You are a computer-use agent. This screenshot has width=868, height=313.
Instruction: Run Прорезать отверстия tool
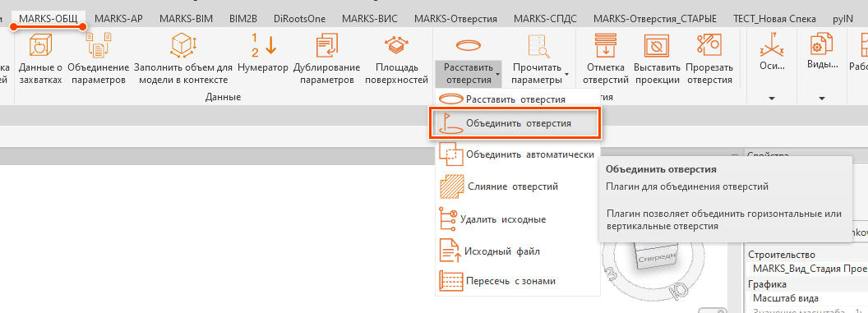click(709, 58)
